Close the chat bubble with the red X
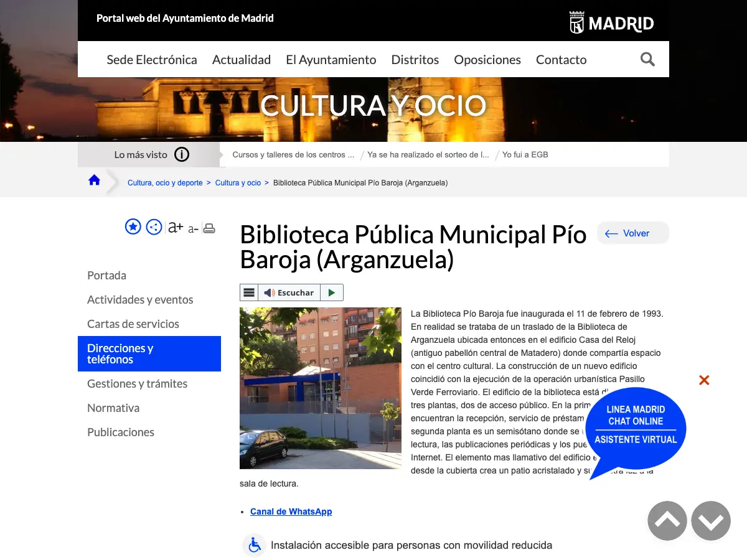Viewport: 747px width, 560px height. click(704, 380)
